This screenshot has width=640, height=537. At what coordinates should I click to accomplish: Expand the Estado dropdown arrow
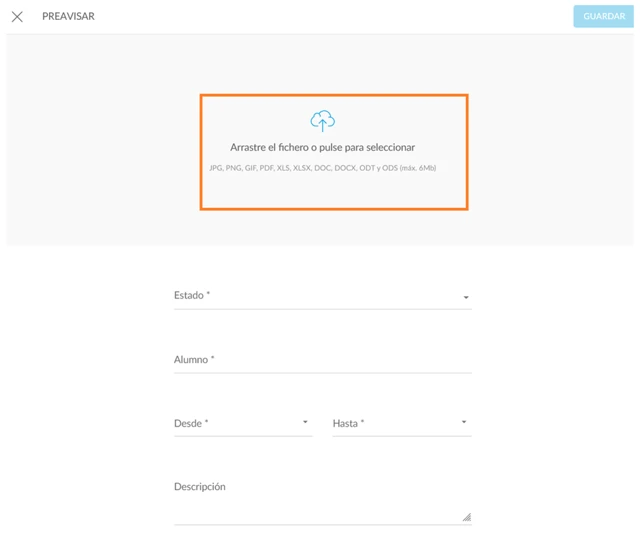(x=466, y=298)
